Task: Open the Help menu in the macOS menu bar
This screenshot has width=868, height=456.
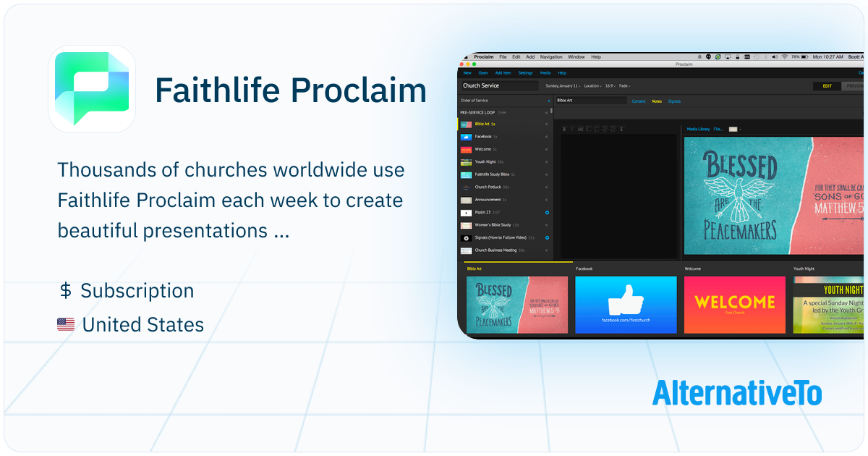Action: [596, 56]
